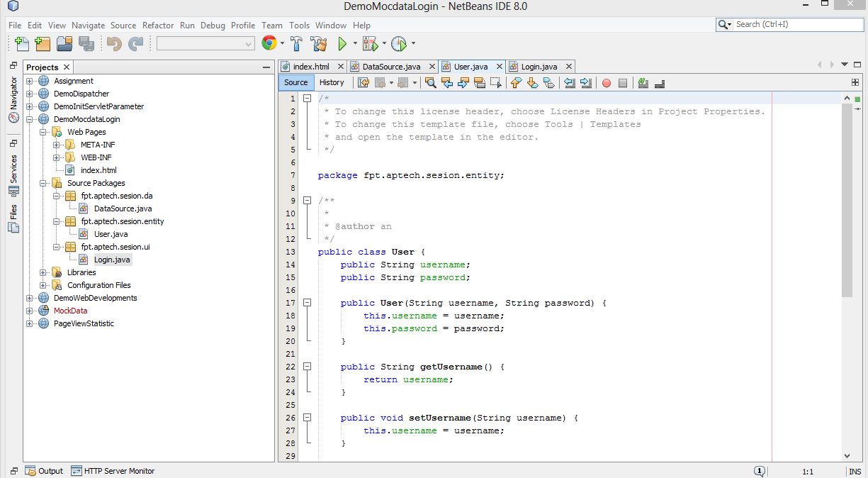Open the Tools menu
This screenshot has height=478, width=868.
[300, 26]
